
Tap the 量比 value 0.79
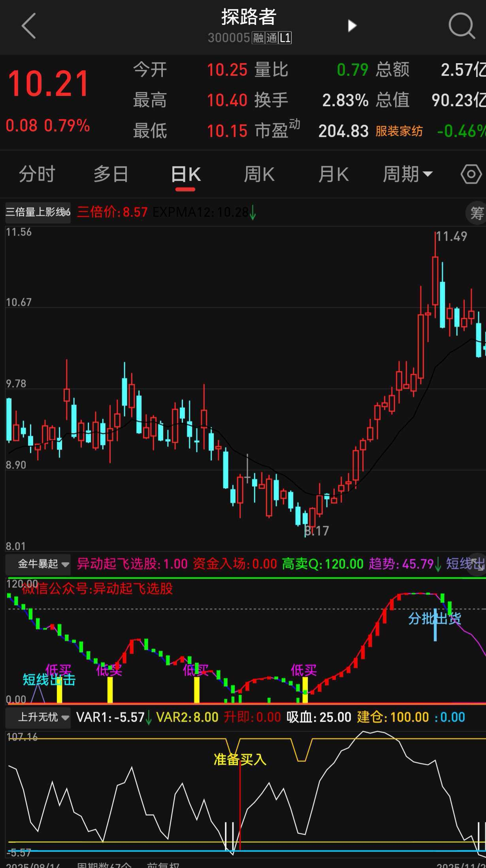point(352,70)
